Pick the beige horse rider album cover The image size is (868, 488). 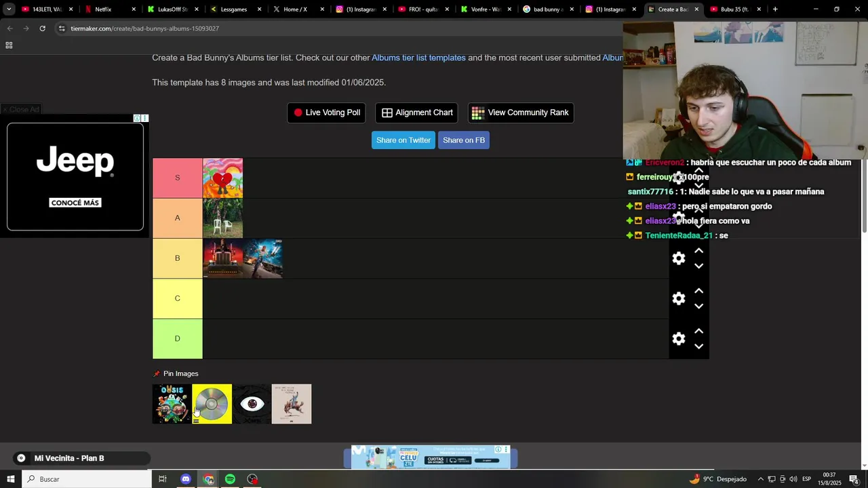[x=292, y=404]
